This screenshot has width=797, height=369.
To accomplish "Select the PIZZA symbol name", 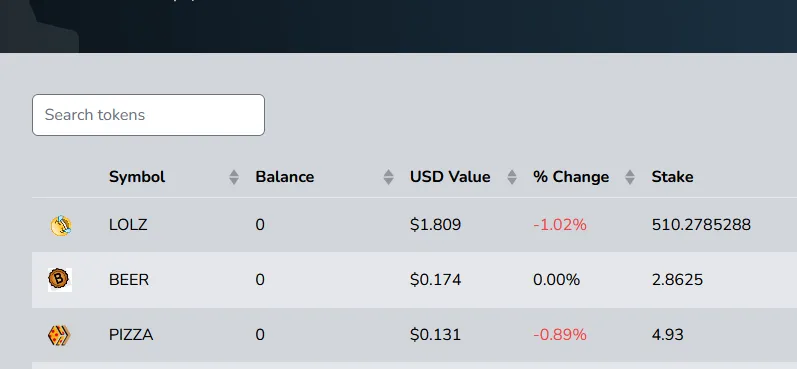I will 131,335.
